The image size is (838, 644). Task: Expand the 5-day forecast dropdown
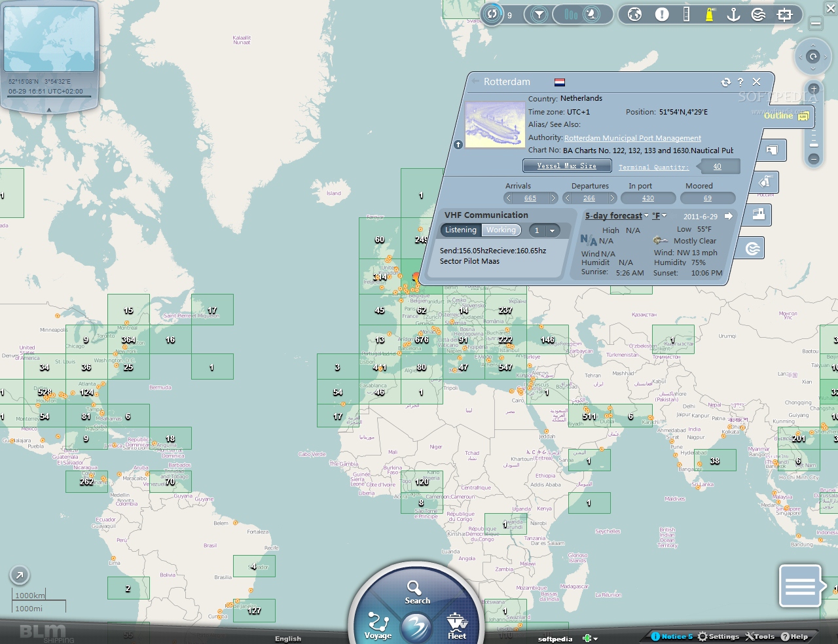(x=617, y=216)
